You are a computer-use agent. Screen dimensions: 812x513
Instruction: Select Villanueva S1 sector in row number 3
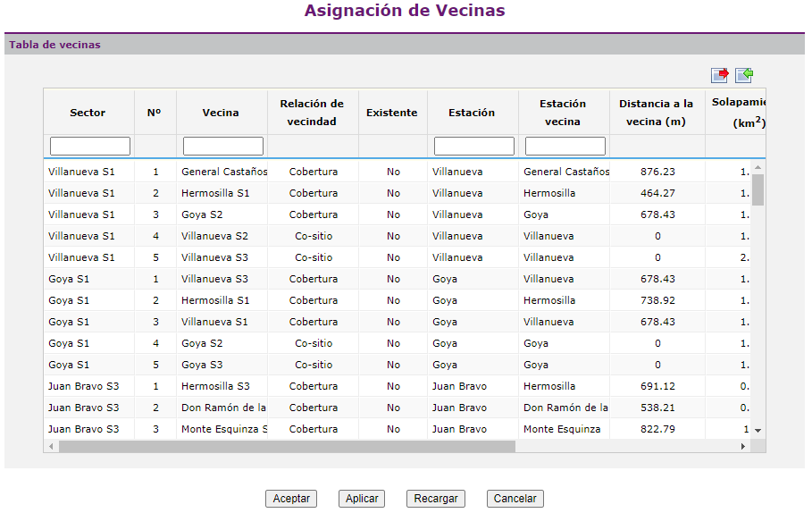tap(81, 214)
